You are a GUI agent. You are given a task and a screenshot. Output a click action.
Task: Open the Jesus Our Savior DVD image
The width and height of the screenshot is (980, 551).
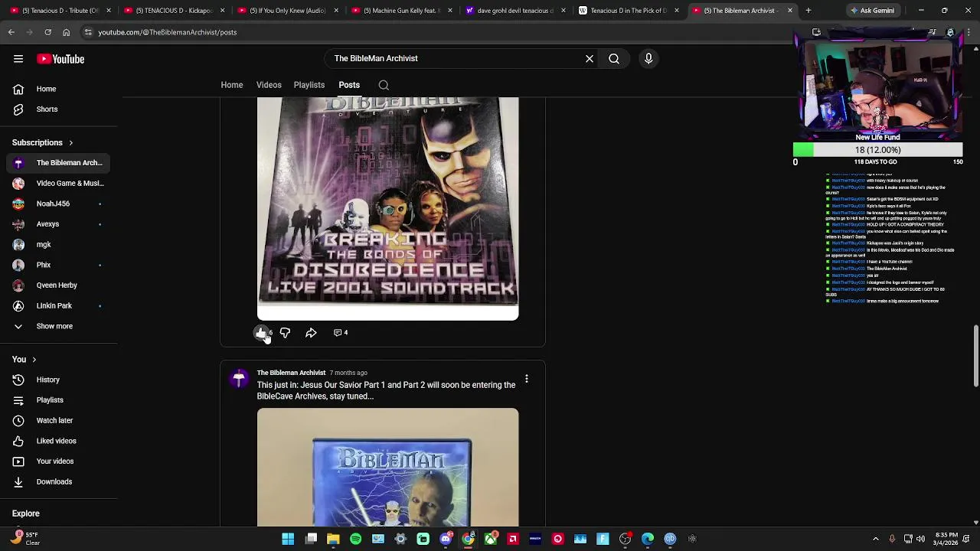pyautogui.click(x=387, y=467)
